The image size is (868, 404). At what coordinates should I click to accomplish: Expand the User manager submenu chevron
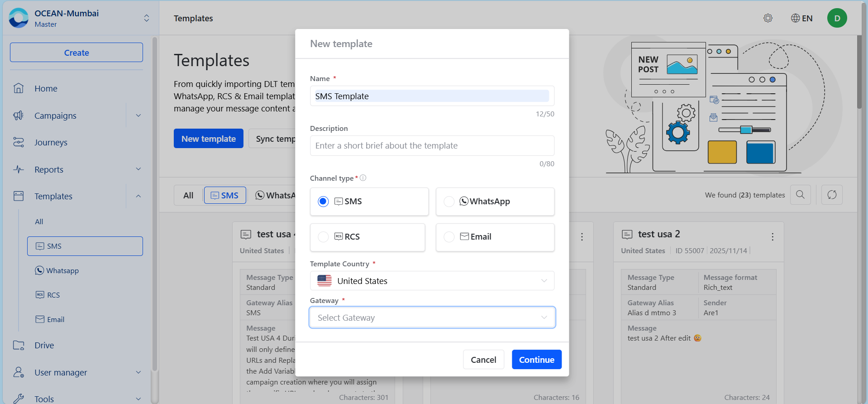tap(138, 372)
